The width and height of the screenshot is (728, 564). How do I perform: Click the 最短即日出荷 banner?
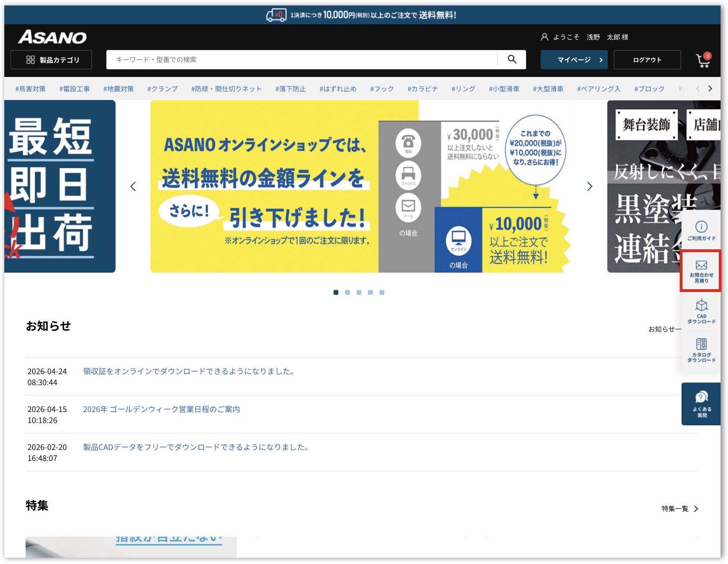pyautogui.click(x=60, y=186)
